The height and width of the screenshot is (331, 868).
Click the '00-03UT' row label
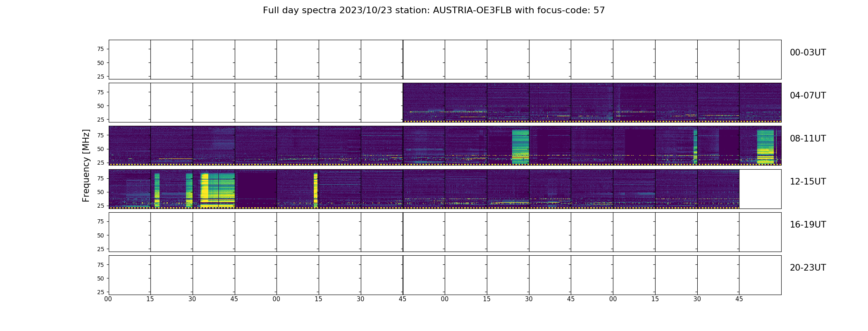808,53
